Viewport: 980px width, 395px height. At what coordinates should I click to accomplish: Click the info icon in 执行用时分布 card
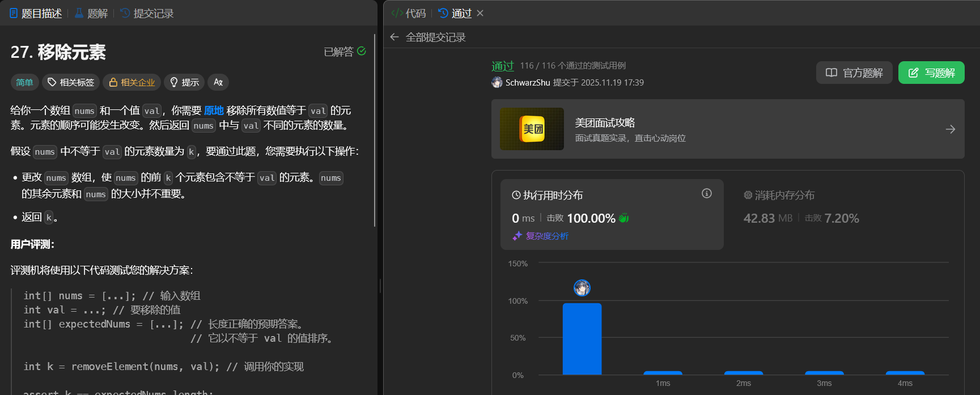706,193
